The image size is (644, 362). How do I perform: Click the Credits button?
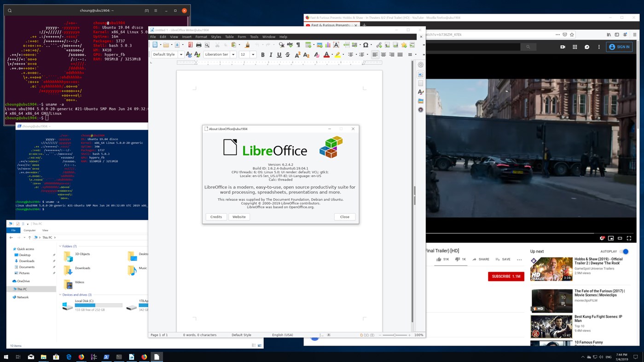(216, 217)
